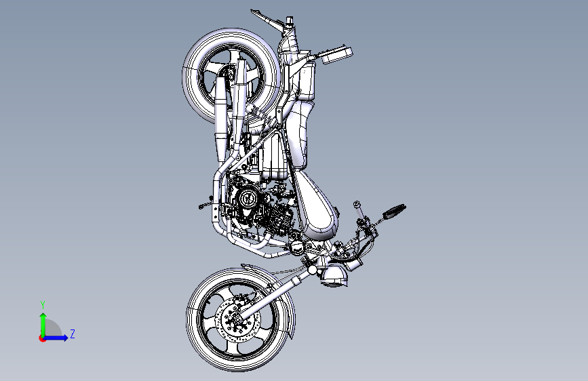This screenshot has height=381, width=588.
Task: Select the front fork tube
Action: tap(271, 296)
